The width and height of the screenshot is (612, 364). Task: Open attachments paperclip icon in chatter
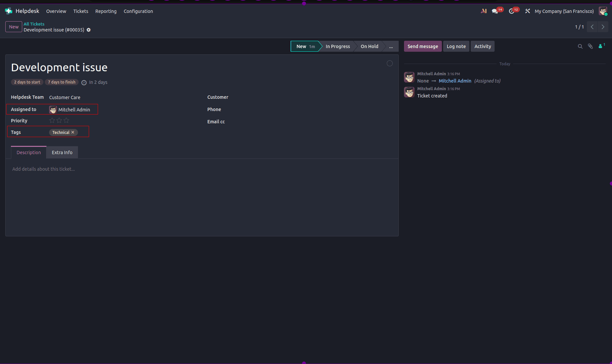pyautogui.click(x=590, y=46)
